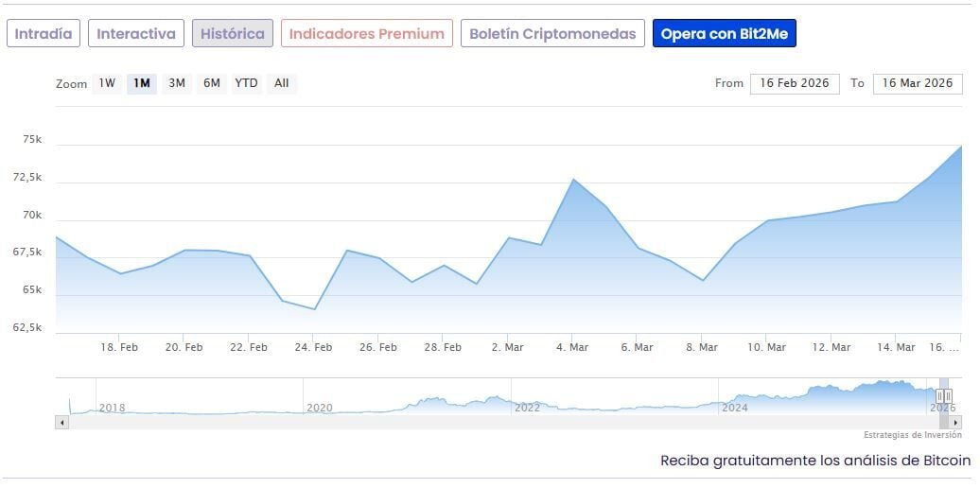Click the 4 Mar peak on chart

click(573, 180)
